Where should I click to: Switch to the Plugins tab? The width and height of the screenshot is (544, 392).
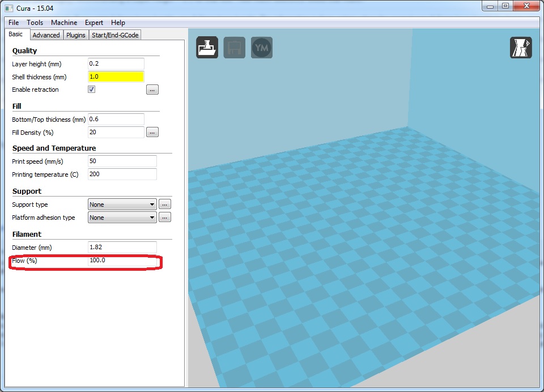tap(75, 35)
